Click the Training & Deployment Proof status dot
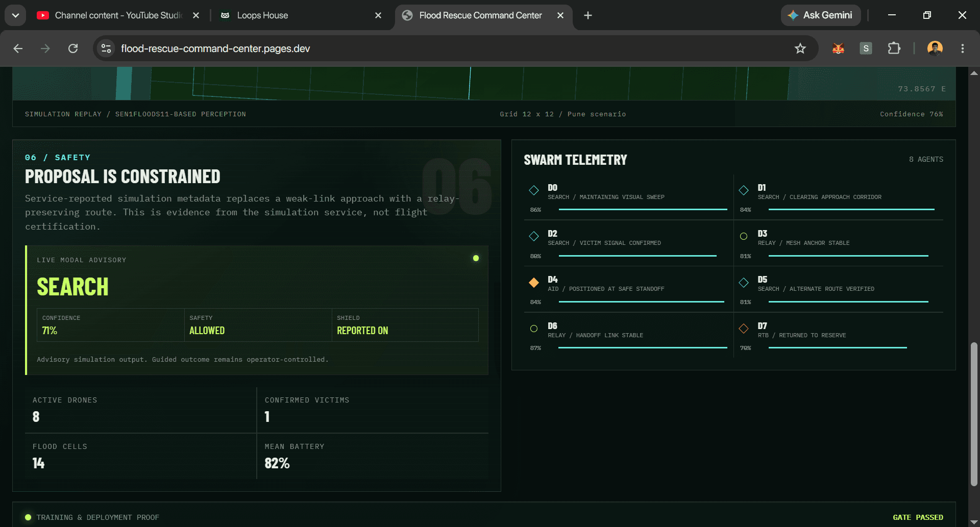This screenshot has width=980, height=527. (x=28, y=517)
